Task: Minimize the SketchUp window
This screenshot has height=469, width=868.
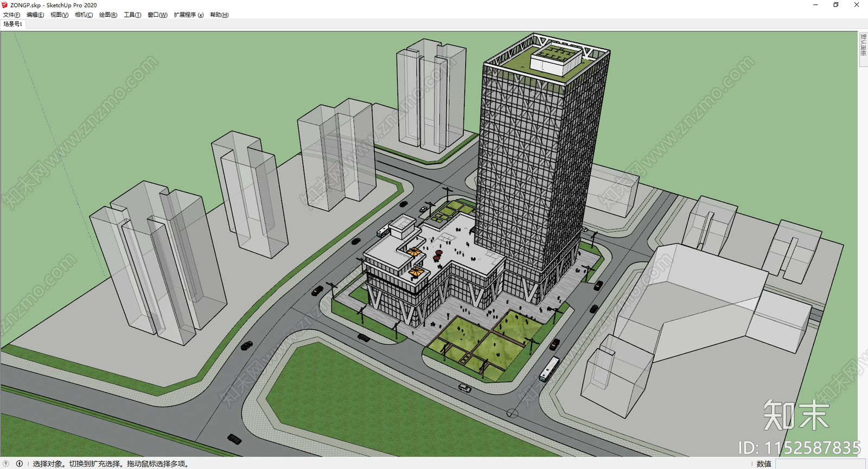Action: [815, 5]
